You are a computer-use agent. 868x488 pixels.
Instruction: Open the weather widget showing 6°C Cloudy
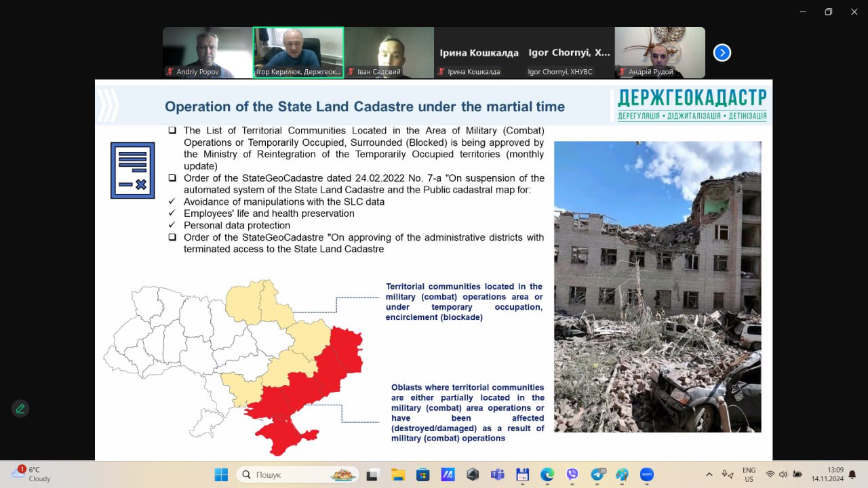[x=31, y=474]
